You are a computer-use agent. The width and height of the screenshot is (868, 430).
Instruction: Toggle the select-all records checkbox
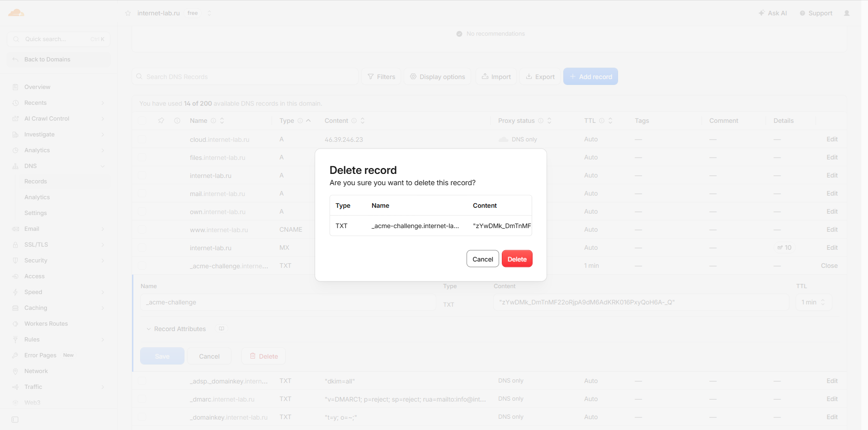(x=142, y=121)
